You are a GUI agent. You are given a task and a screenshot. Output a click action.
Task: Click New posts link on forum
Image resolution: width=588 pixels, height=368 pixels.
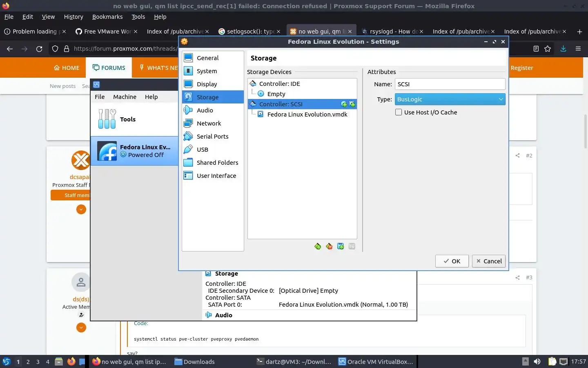(62, 86)
